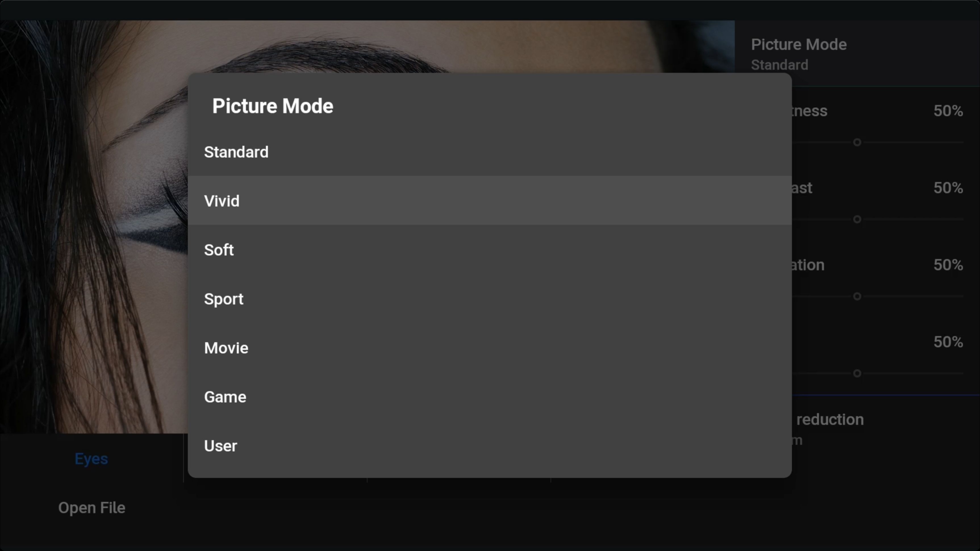
Task: Pick Soft from Picture Mode list
Action: point(490,249)
